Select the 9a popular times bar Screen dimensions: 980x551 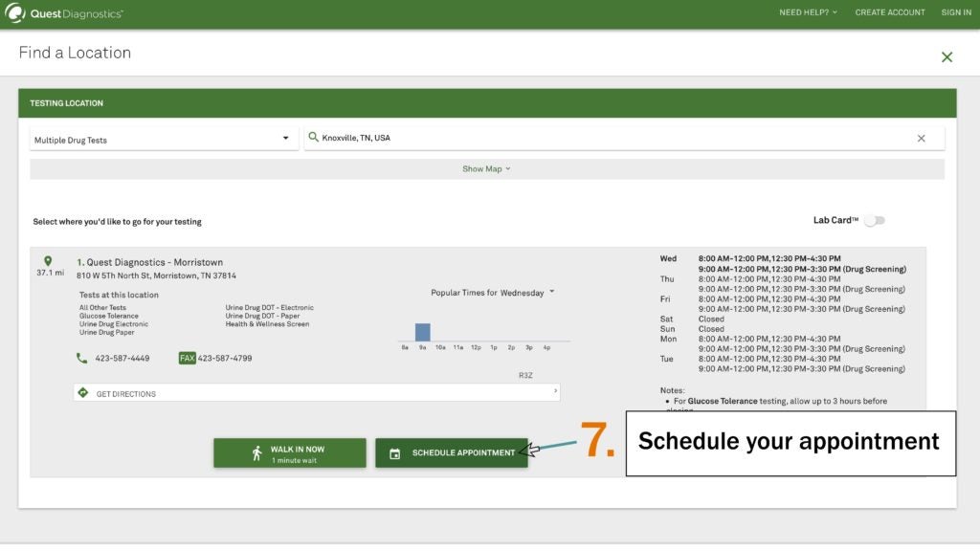422,332
